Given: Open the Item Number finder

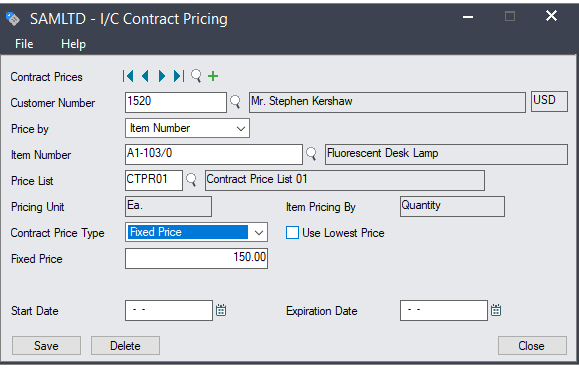Looking at the screenshot, I should coord(311,154).
